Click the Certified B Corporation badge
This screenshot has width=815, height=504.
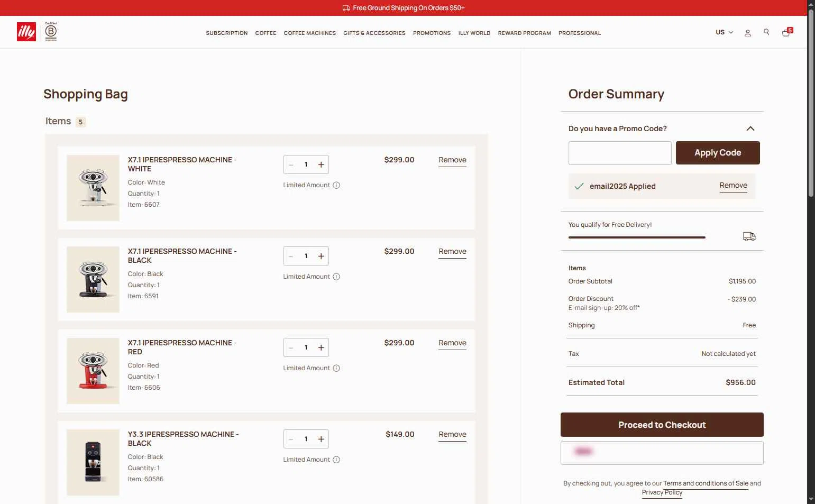51,32
